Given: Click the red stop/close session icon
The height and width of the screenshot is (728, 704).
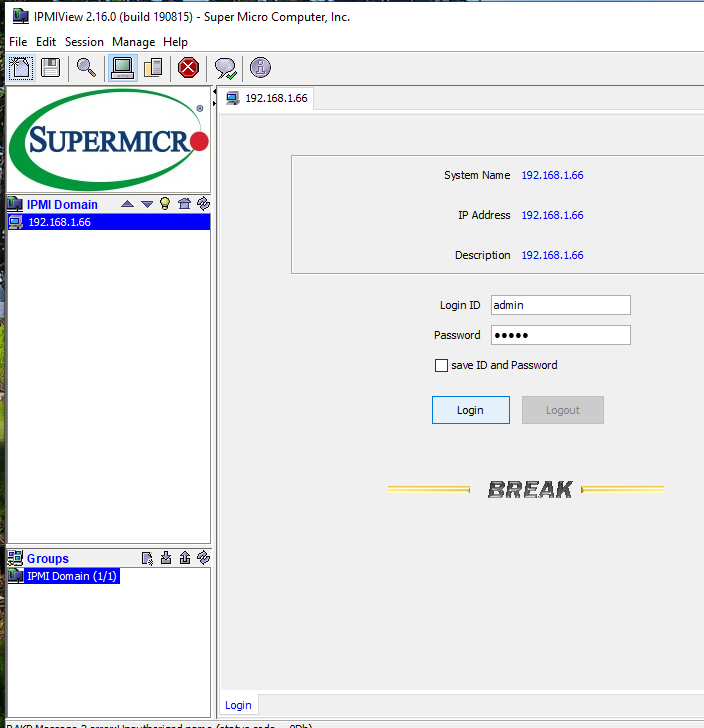Looking at the screenshot, I should click(x=188, y=68).
